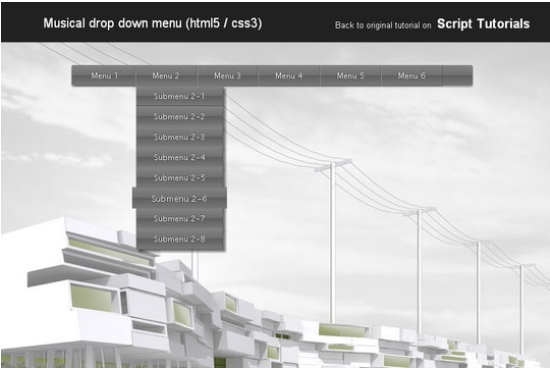Open Submenu 2-5 item
The height and width of the screenshot is (370, 550).
click(179, 177)
